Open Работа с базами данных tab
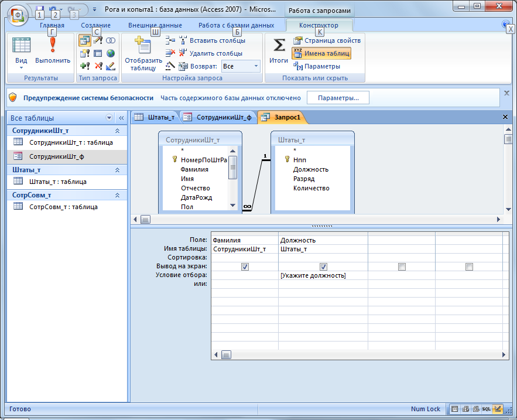 (x=236, y=25)
